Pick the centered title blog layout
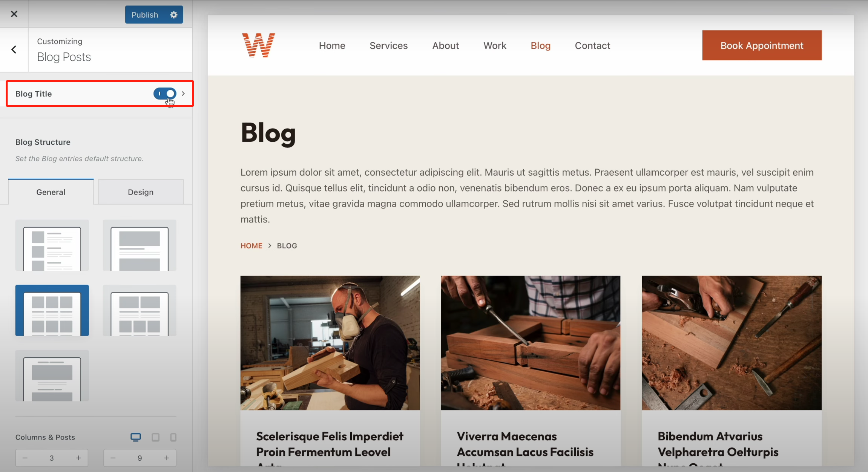This screenshot has height=472, width=868. pyautogui.click(x=52, y=375)
